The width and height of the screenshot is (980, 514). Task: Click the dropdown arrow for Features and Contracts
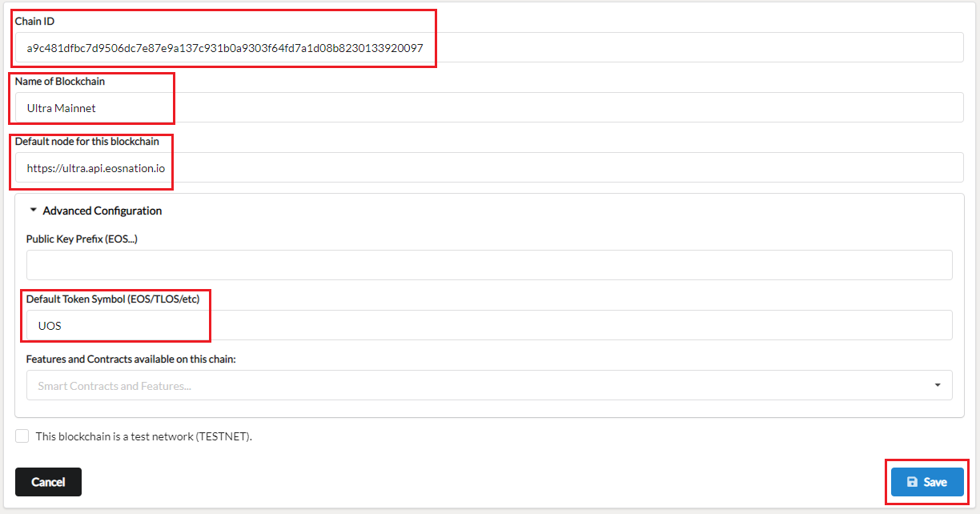pos(938,385)
